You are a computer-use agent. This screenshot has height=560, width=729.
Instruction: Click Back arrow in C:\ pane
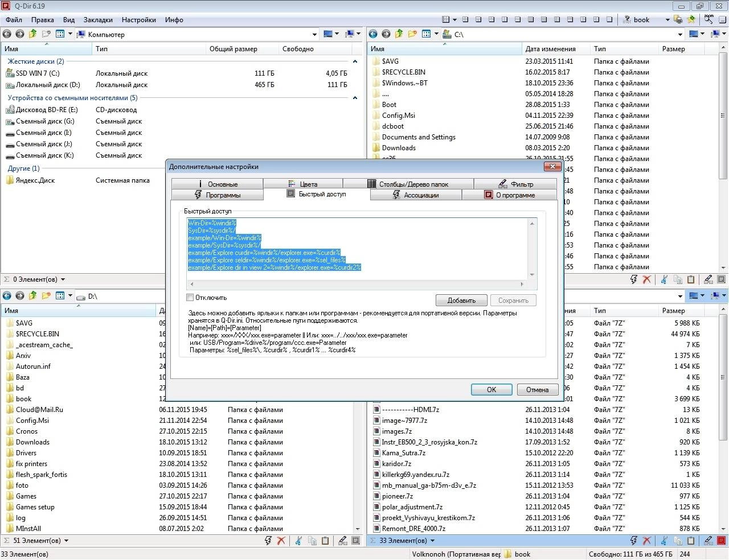point(374,34)
